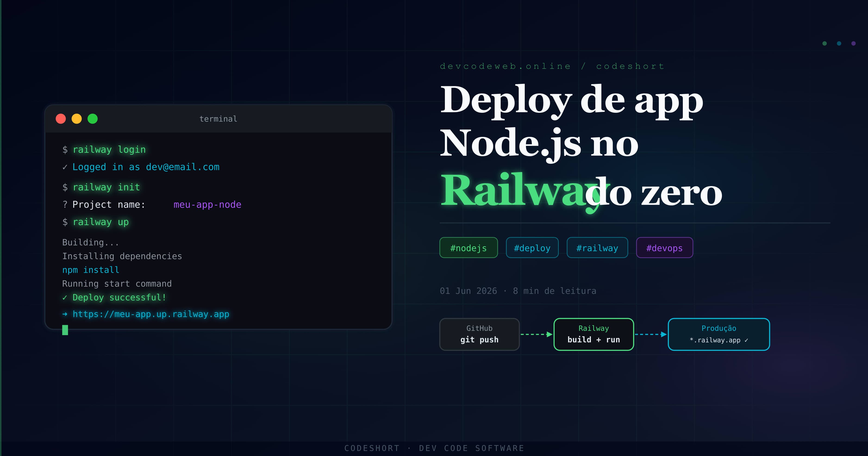Screen dimensions: 868x456
Task: Click the purple decorative dot top right
Action: click(853, 44)
